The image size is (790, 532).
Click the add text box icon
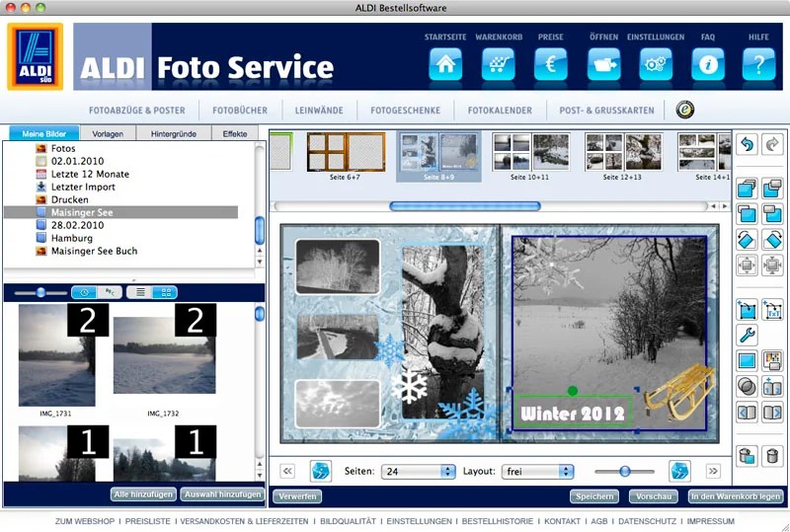[772, 309]
